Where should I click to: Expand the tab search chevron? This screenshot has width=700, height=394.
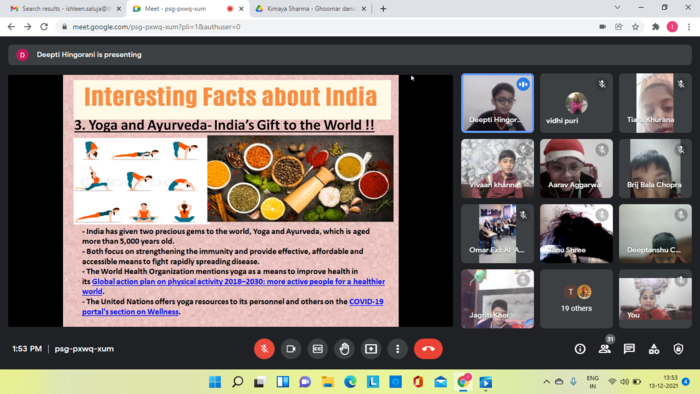point(617,8)
